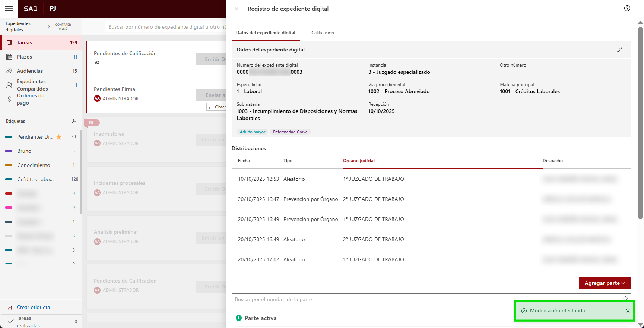Close the Registro de expediente digital panel
Image resolution: width=644 pixels, height=328 pixels.
point(237,9)
